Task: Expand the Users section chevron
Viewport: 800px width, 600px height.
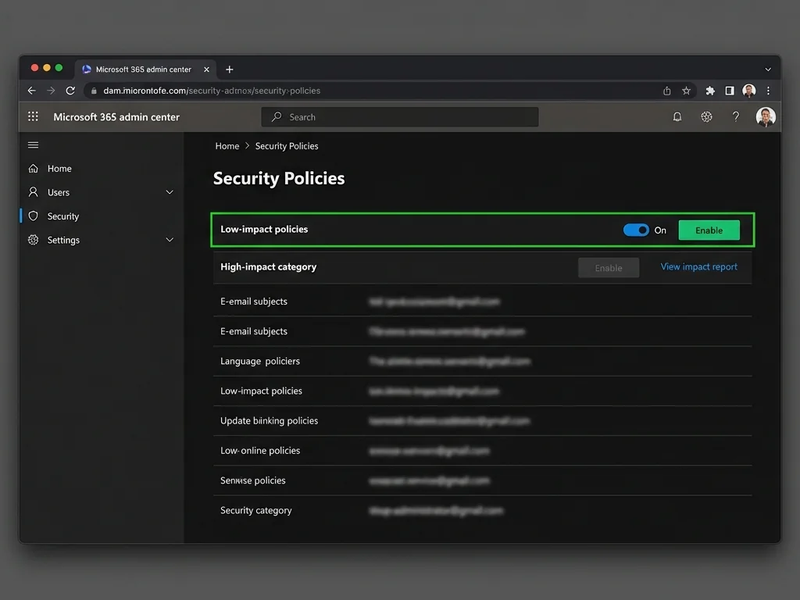Action: click(x=168, y=192)
